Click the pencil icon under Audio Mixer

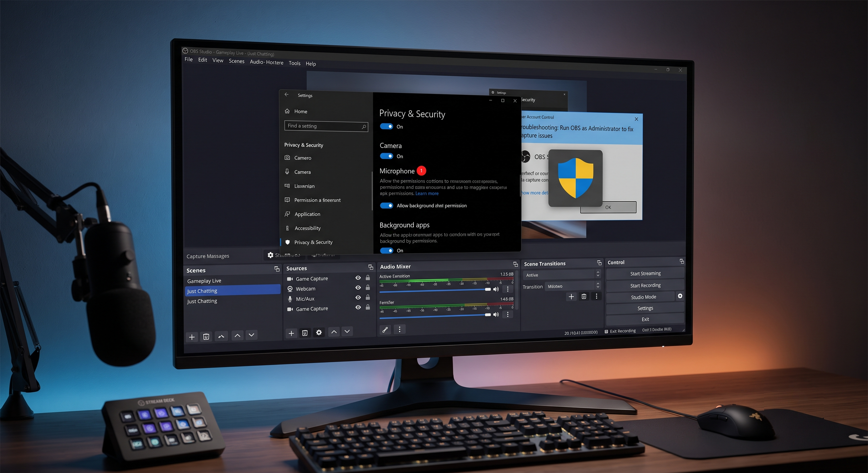pyautogui.click(x=385, y=329)
